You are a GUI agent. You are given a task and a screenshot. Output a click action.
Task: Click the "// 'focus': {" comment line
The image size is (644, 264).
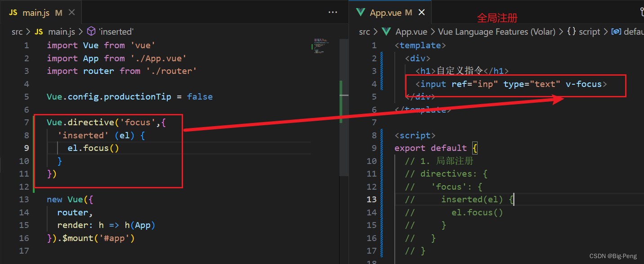(443, 187)
